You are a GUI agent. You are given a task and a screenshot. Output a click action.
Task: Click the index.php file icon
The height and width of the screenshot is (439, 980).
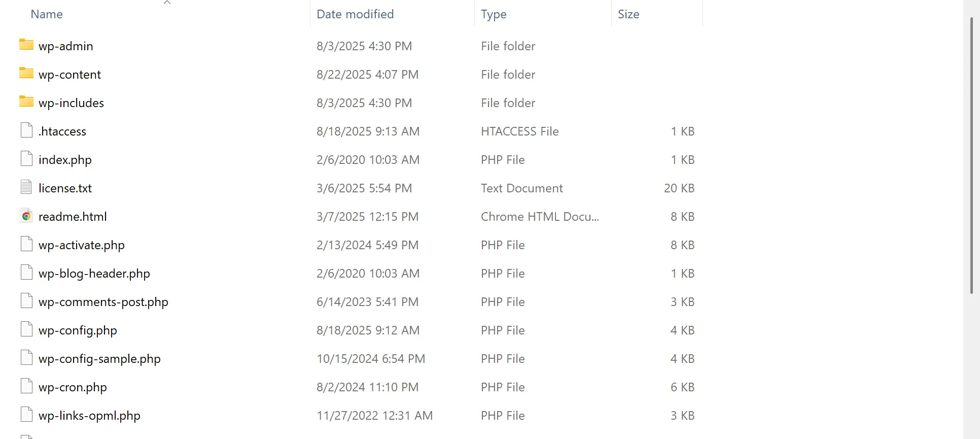click(x=26, y=159)
